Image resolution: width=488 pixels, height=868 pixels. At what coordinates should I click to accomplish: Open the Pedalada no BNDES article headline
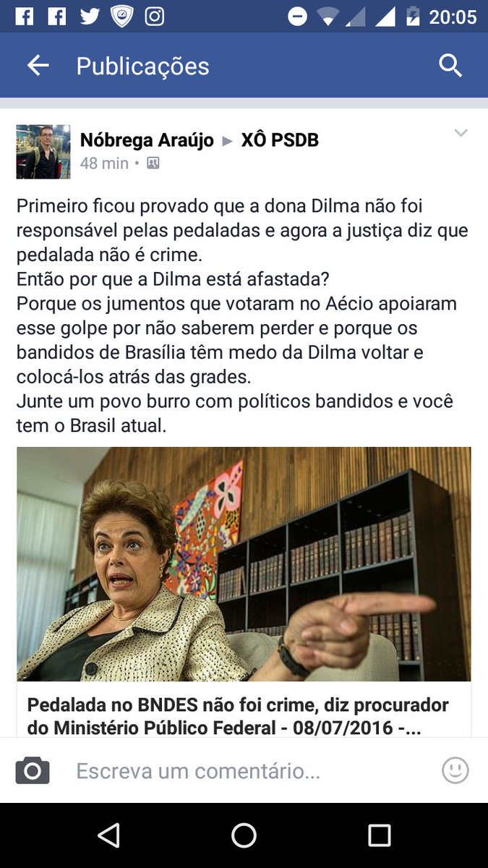point(238,715)
